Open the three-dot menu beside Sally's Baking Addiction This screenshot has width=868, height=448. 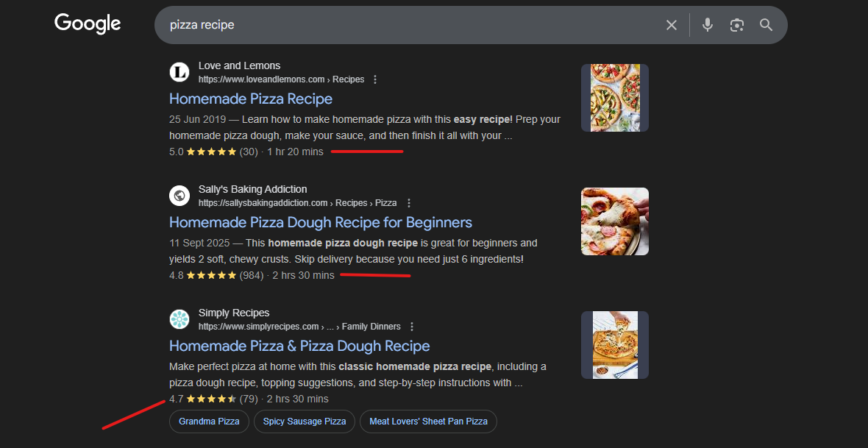[409, 202]
